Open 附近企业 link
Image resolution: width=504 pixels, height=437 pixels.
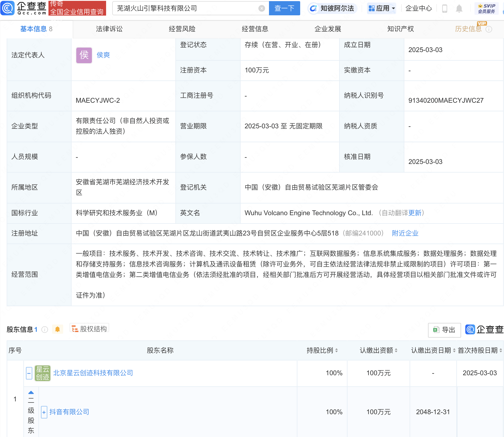[x=405, y=233]
